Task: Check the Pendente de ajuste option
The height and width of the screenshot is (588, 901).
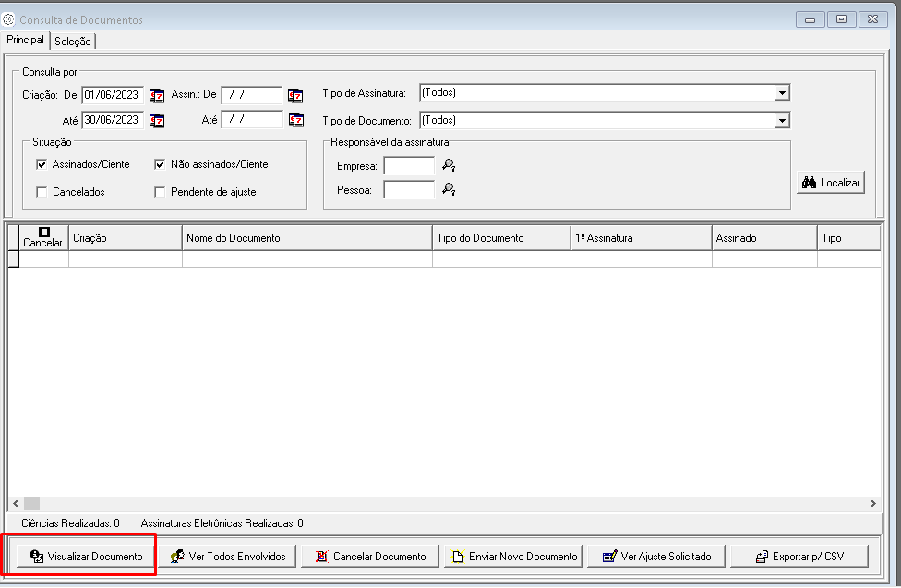Action: point(160,192)
